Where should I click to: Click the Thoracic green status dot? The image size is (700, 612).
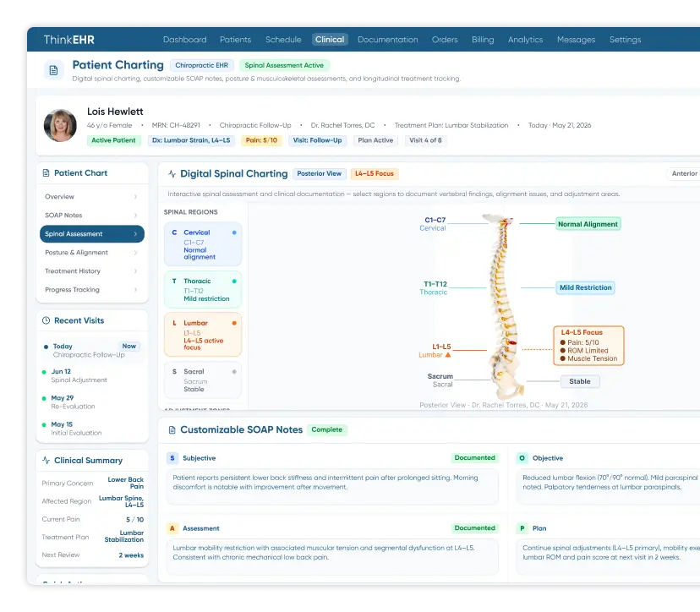[x=234, y=281]
